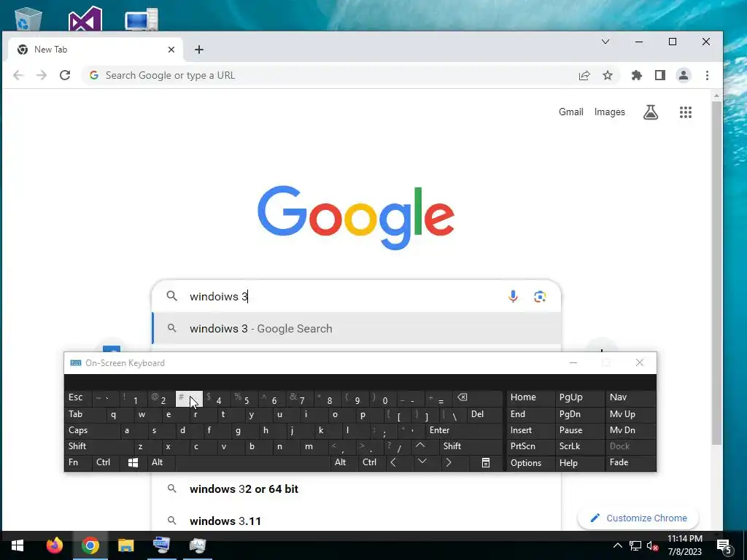747x560 pixels.
Task: Click the PrtScn key on the On-Screen Keyboard
Action: tap(531, 446)
